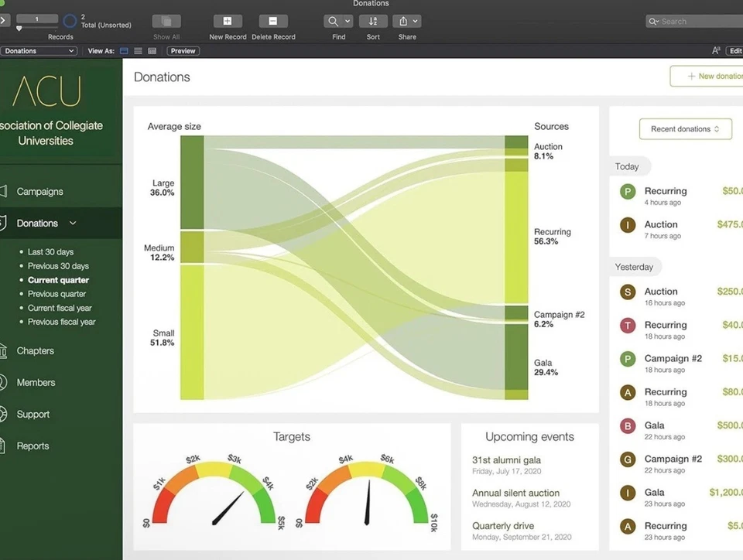
Task: Click the Large segment bar in Average size
Action: pyautogui.click(x=192, y=183)
